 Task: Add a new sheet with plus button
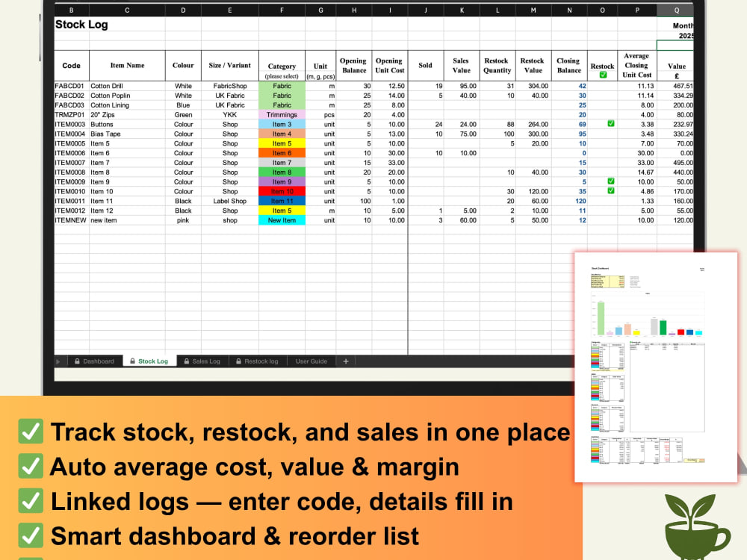click(346, 361)
